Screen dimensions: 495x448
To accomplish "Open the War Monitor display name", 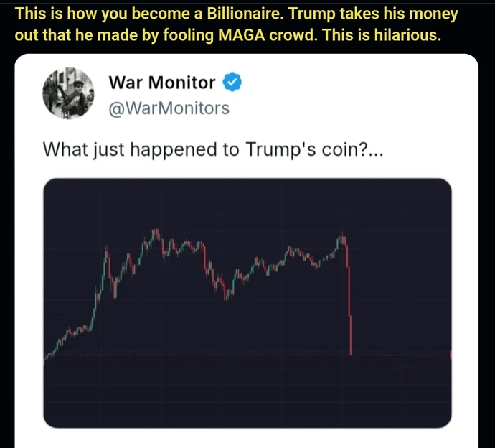I will (162, 83).
